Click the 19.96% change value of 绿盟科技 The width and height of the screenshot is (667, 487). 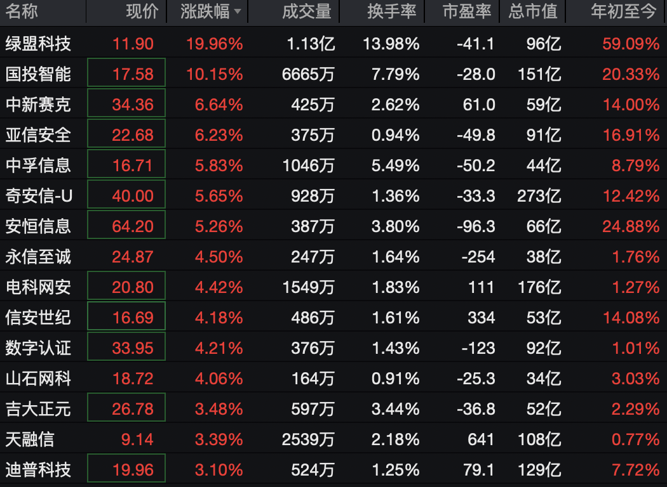[213, 44]
